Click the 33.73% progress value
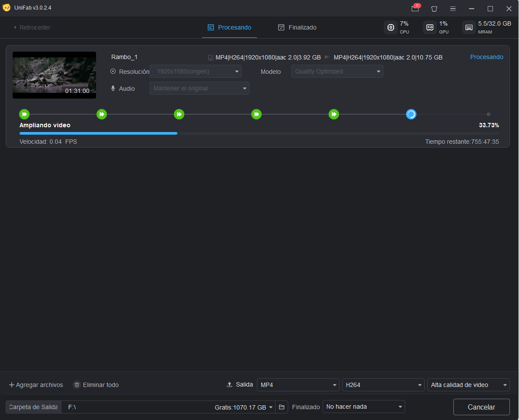The image size is (519, 420). [489, 125]
